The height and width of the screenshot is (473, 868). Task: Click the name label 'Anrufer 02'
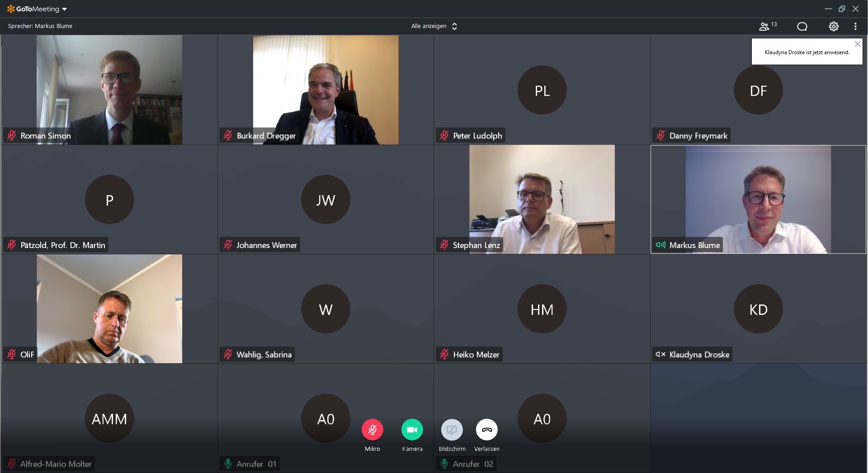coord(473,464)
